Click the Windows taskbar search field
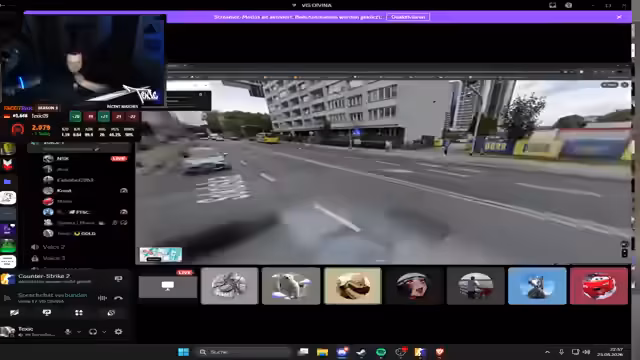640x360 pixels. click(x=244, y=352)
